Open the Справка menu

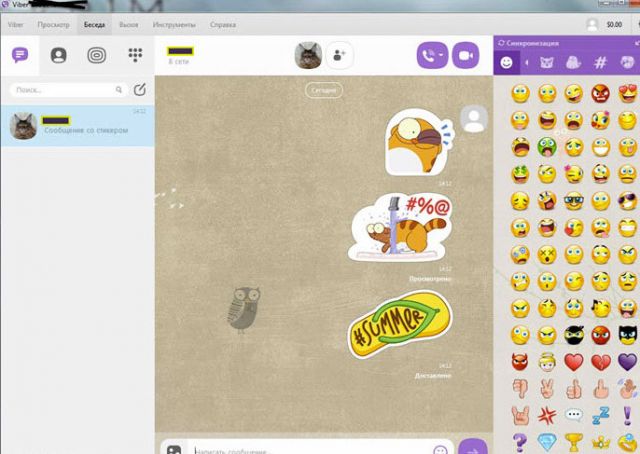click(x=223, y=24)
